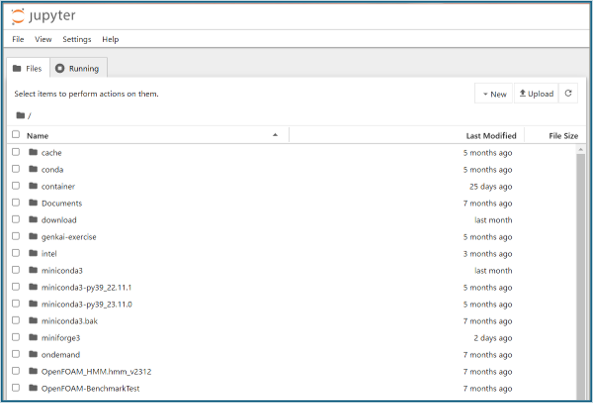
Task: Check the box for conda folder
Action: point(16,169)
